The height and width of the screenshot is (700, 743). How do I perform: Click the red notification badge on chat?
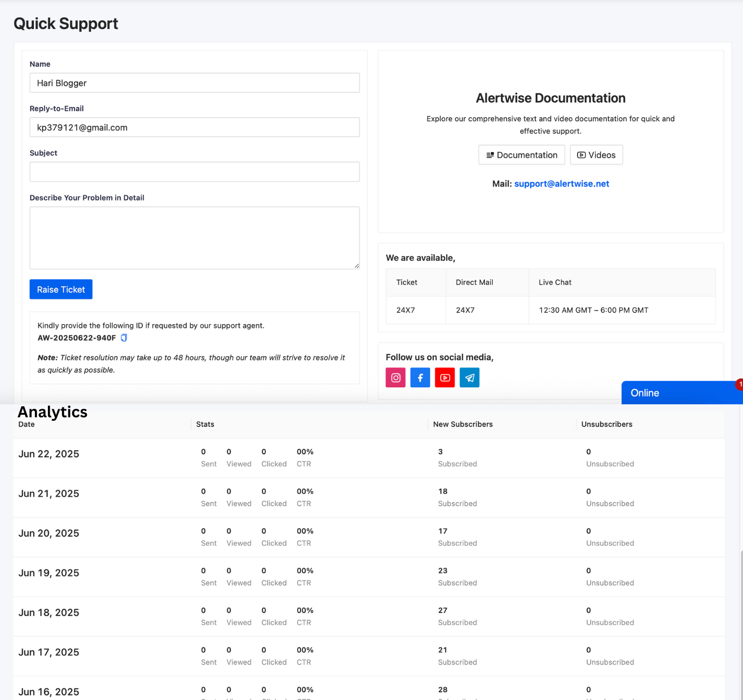coord(740,384)
